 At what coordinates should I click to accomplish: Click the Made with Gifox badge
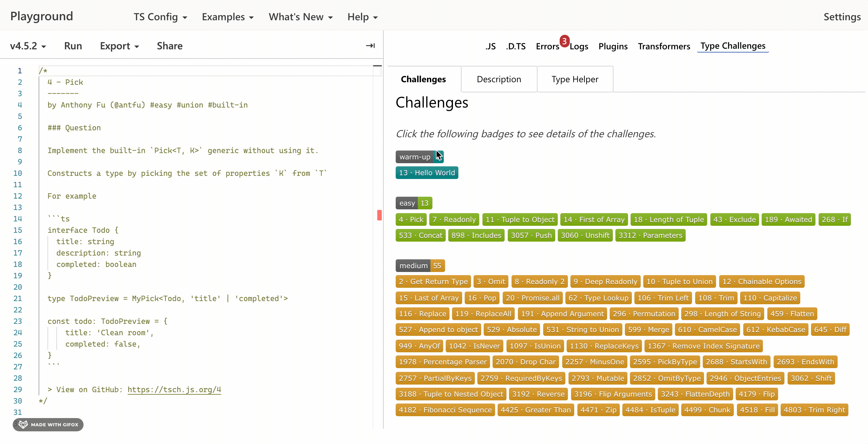(48, 424)
